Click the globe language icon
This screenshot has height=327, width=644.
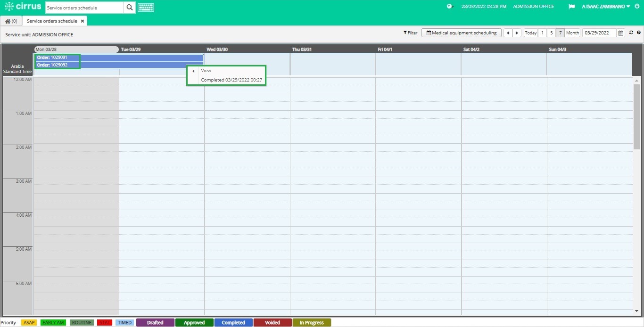450,7
